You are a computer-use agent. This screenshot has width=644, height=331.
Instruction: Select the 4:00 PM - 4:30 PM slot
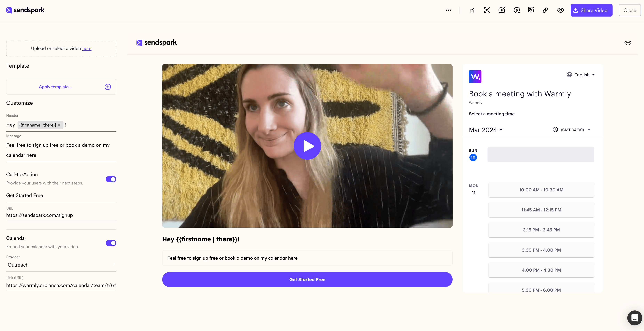coord(541,270)
